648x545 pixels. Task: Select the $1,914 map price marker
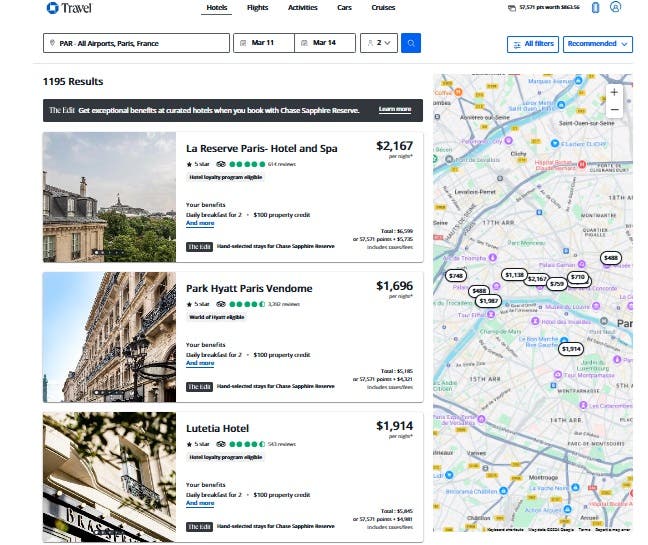pos(571,349)
